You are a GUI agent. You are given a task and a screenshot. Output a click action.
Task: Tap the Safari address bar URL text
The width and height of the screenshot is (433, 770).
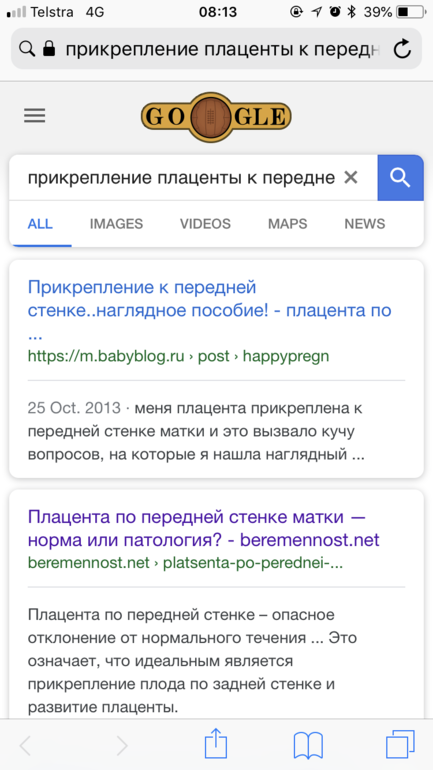coord(223,49)
